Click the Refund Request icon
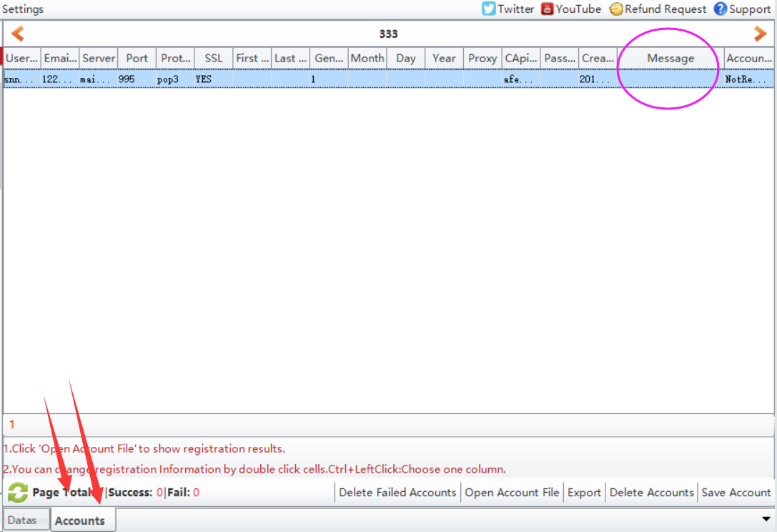The height and width of the screenshot is (532, 777). (x=615, y=9)
